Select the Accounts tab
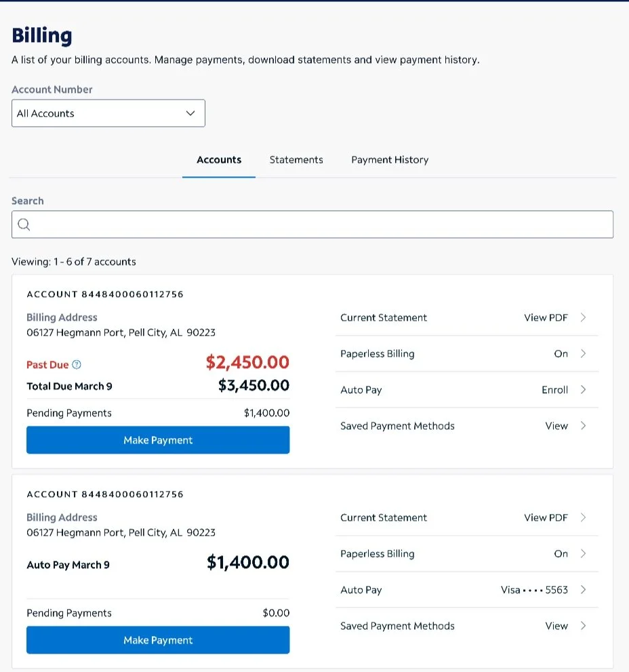 pyautogui.click(x=219, y=160)
